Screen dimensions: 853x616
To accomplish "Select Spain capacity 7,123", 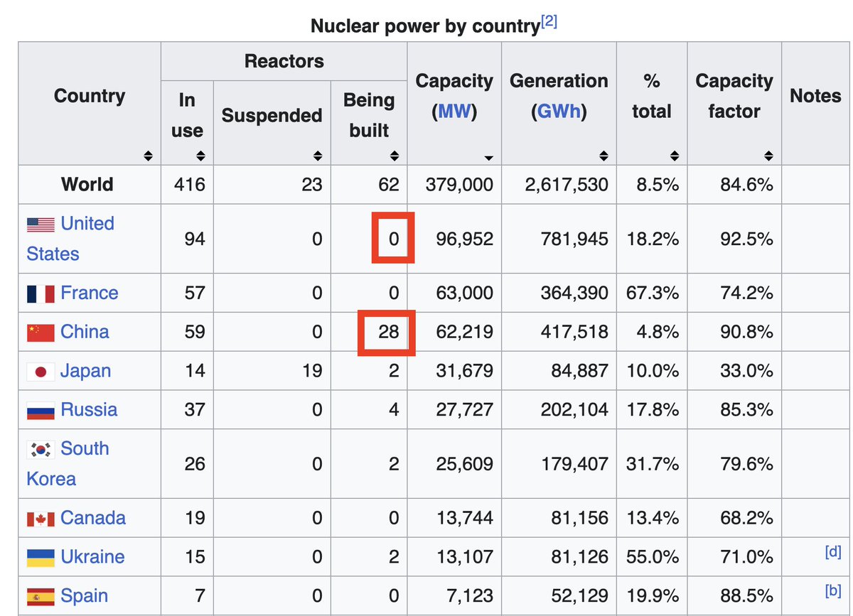I will 470,596.
